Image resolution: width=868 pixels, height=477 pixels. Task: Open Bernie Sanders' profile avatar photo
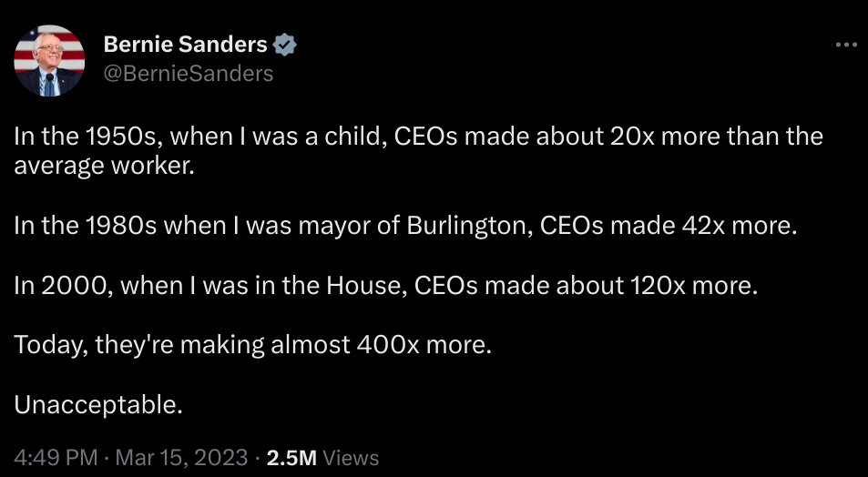(x=49, y=60)
